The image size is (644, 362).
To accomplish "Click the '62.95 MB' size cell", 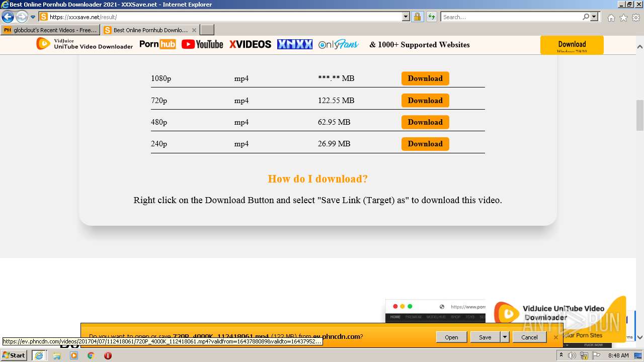I will (x=334, y=122).
